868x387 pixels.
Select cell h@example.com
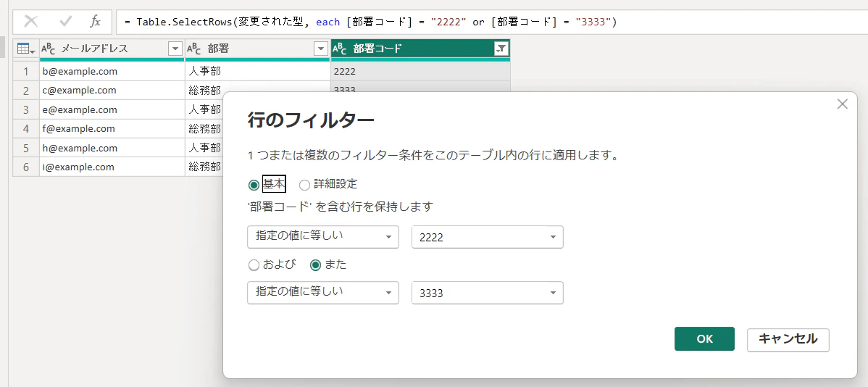[112, 148]
